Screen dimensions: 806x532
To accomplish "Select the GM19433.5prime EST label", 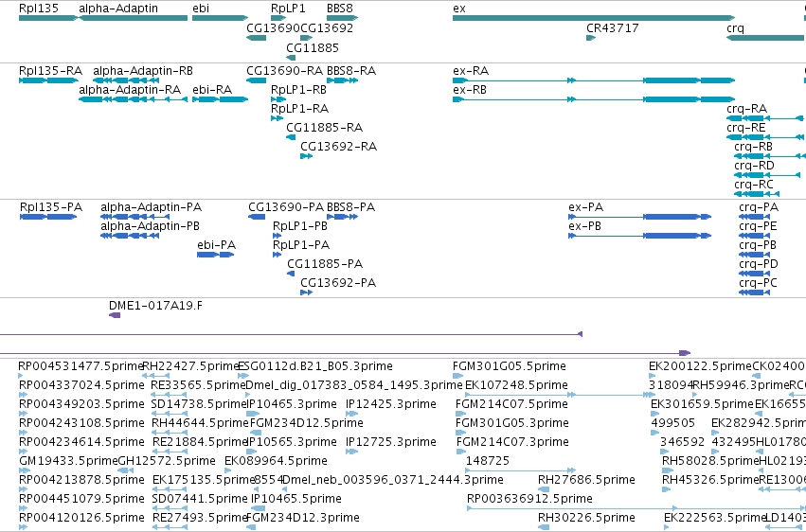I will pos(68,461).
